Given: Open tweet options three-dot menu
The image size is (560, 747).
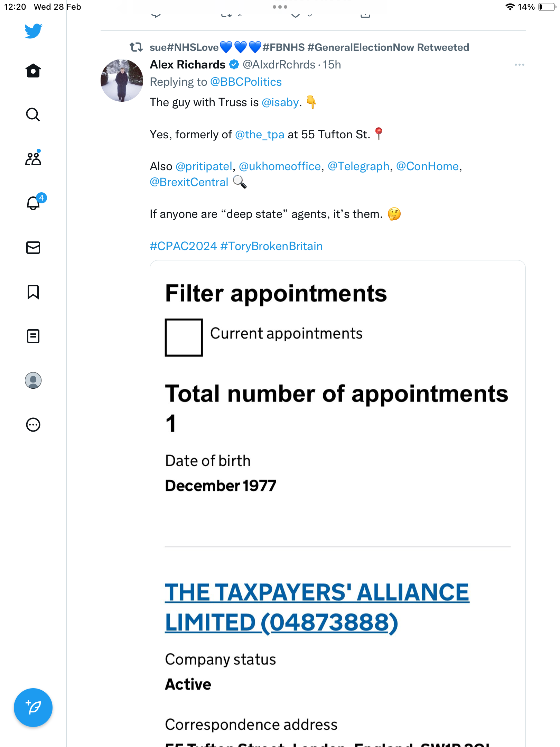Looking at the screenshot, I should (519, 65).
